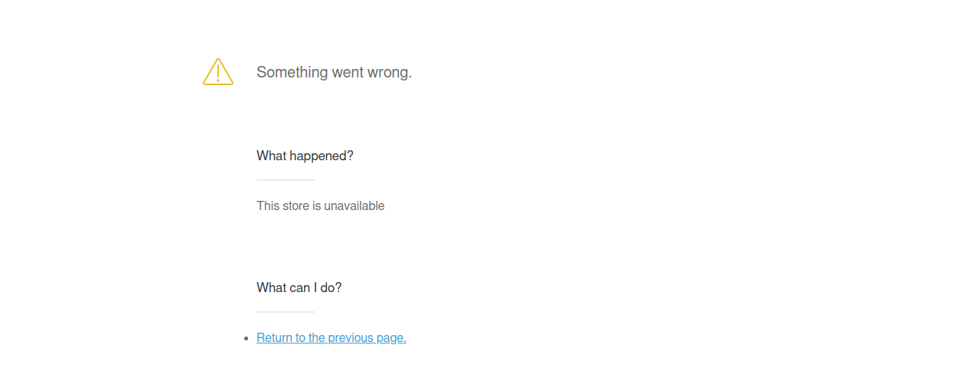Image resolution: width=980 pixels, height=368 pixels.
Task: Click the word 'happened?' in the section heading
Action: tap(322, 156)
